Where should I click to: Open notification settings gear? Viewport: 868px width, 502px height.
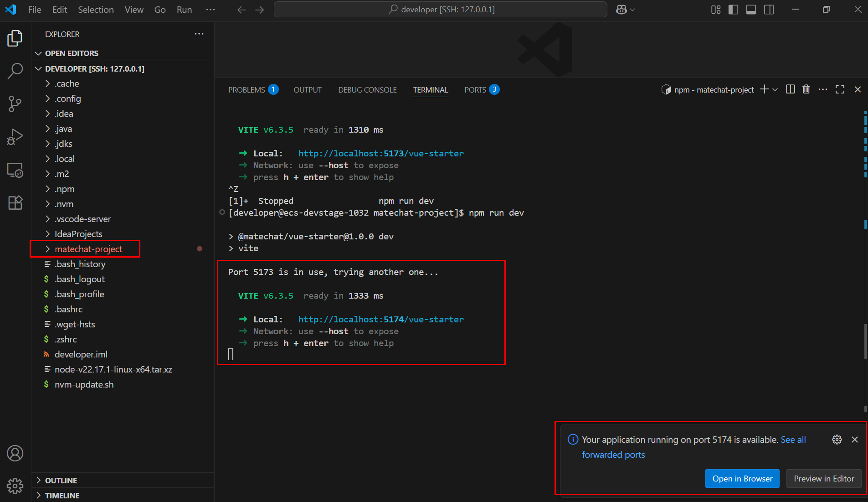coord(837,440)
